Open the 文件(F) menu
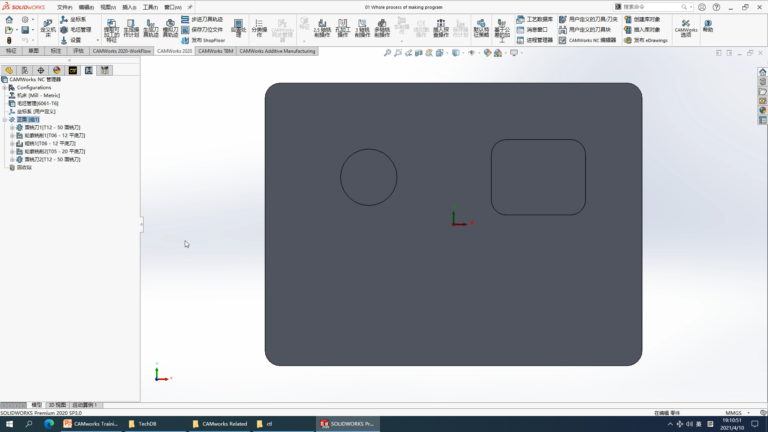The width and height of the screenshot is (768, 432). pyautogui.click(x=64, y=7)
